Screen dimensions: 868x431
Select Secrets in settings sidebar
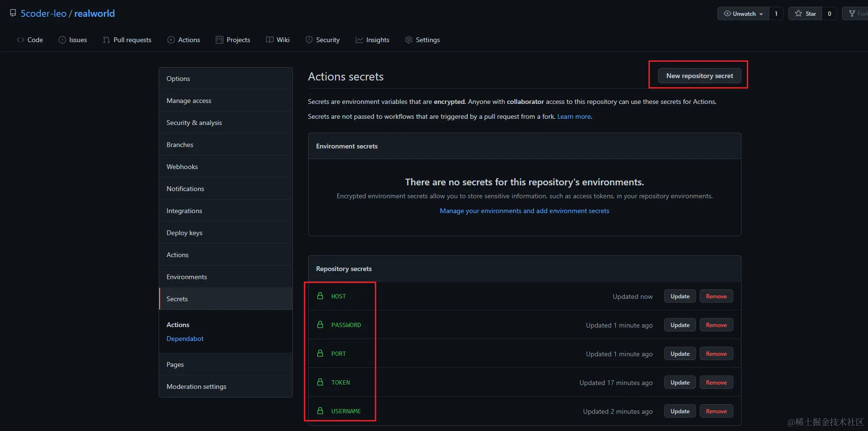pyautogui.click(x=226, y=299)
